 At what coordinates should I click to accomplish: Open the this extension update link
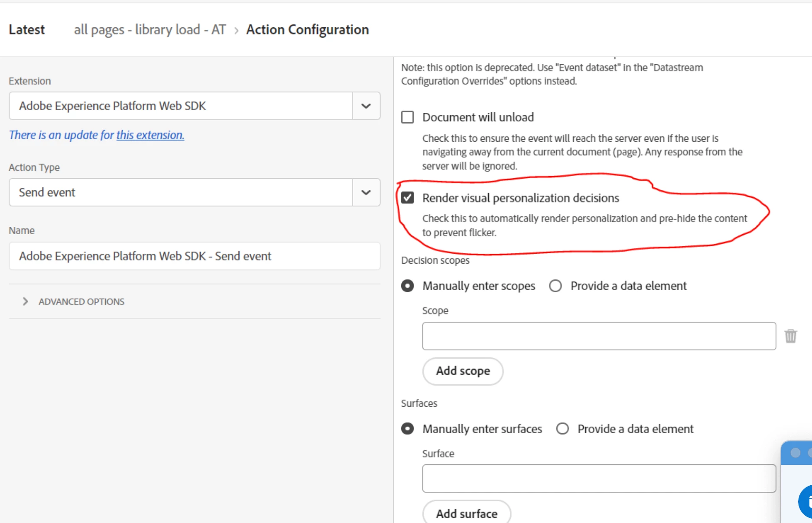coord(150,135)
